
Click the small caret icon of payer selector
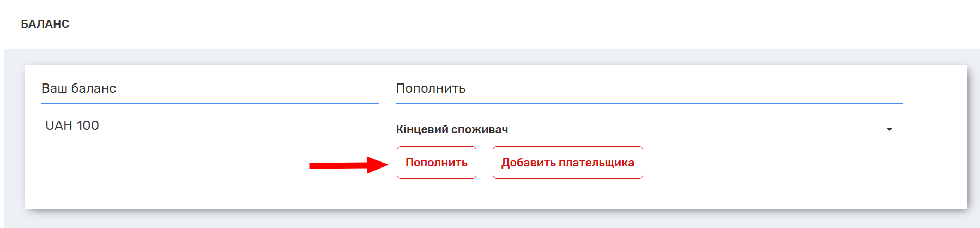tap(889, 129)
